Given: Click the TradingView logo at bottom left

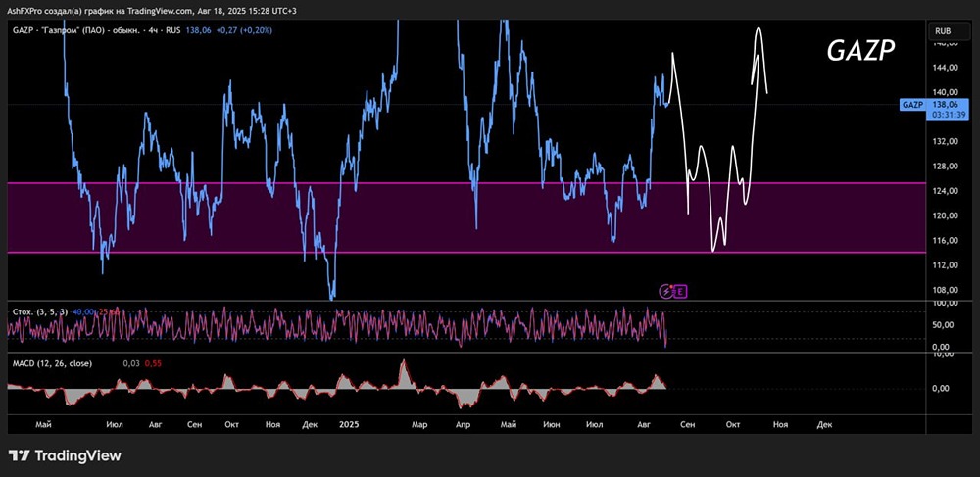Looking at the screenshot, I should (65, 455).
